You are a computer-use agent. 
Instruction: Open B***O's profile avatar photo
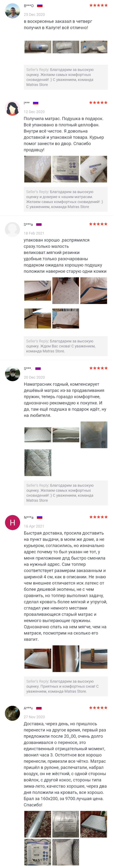click(x=13, y=11)
